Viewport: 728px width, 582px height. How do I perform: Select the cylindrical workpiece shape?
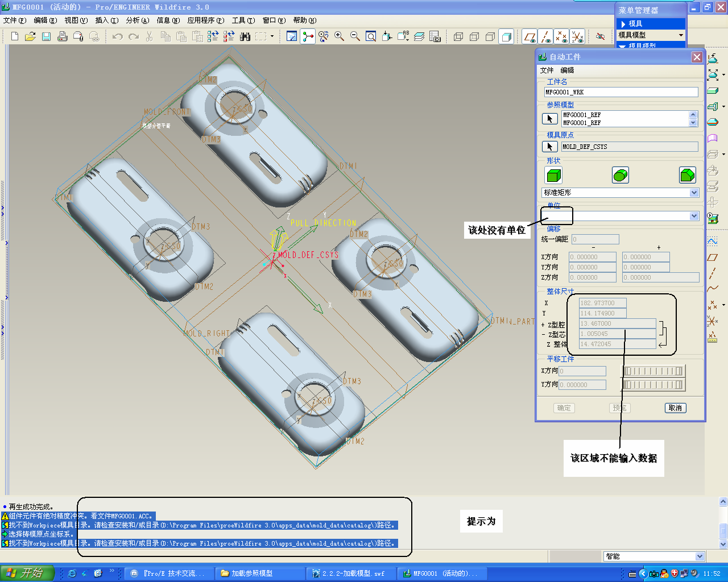[621, 175]
